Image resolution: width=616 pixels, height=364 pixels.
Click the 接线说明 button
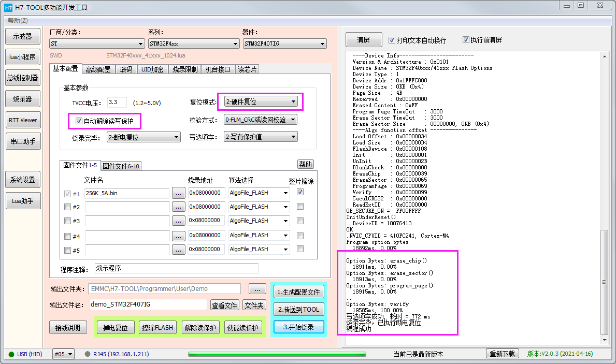68,327
